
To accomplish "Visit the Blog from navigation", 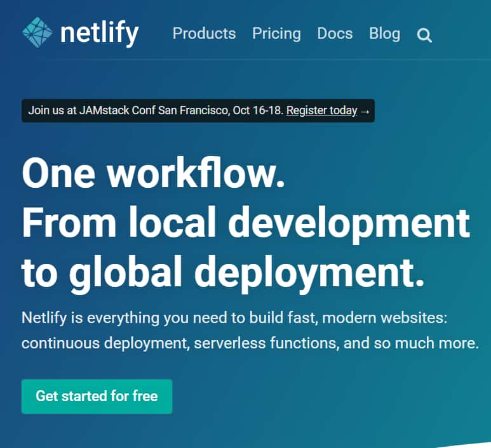I will (384, 34).
